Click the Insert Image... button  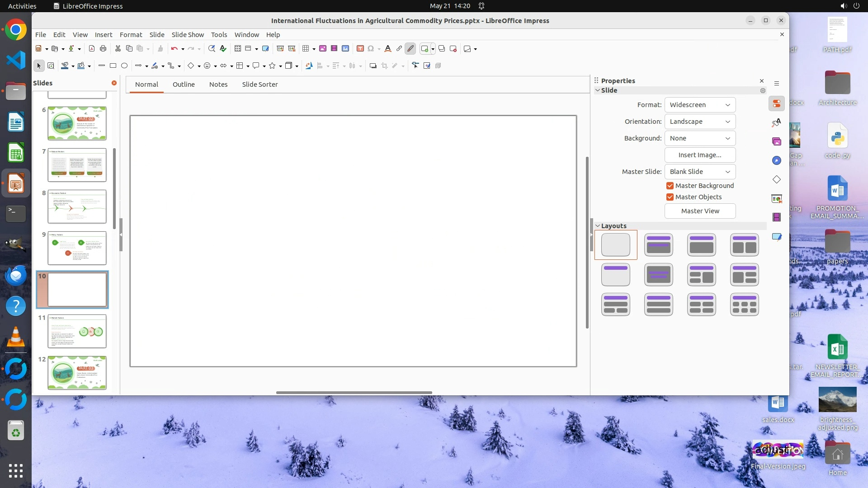pos(700,155)
